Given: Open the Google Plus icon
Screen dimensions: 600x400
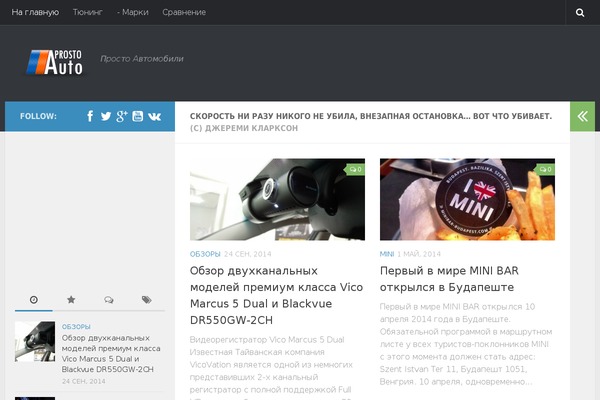Looking at the screenshot, I should [122, 116].
